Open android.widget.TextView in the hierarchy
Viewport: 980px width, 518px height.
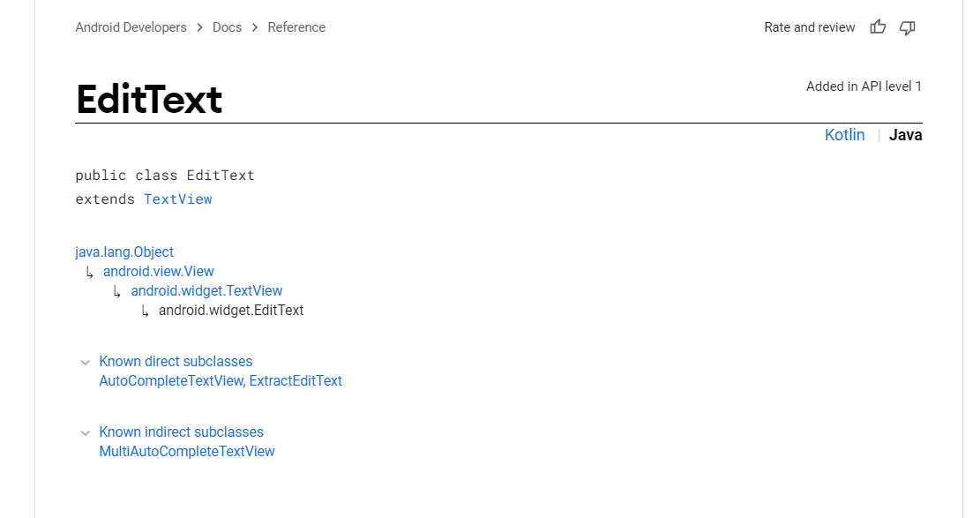206,291
